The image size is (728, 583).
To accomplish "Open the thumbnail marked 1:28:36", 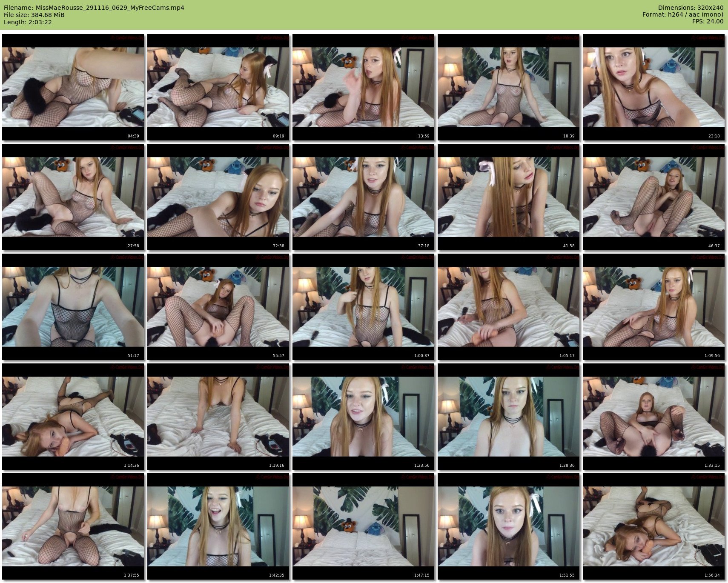I will click(x=508, y=417).
